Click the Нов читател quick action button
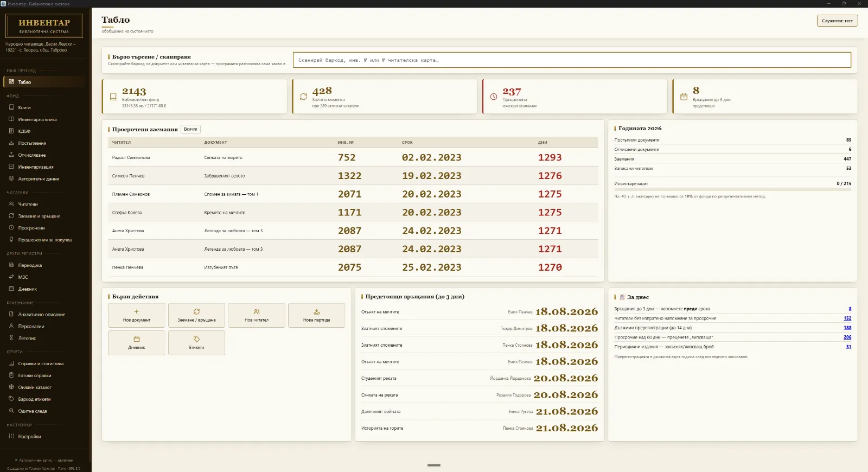The image size is (868, 472). pyautogui.click(x=257, y=315)
